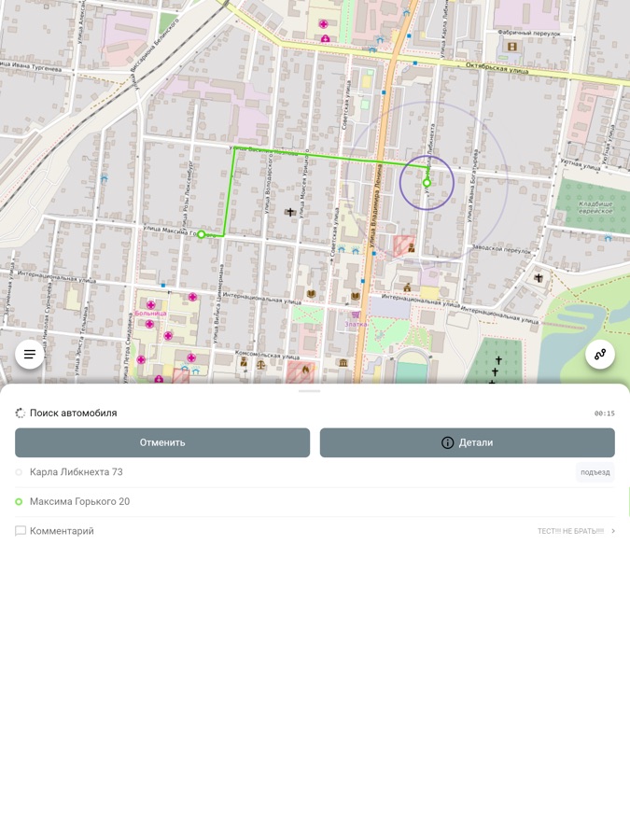The image size is (630, 840).
Task: Tap the destination marker on улица Максима Горького
Action: click(202, 234)
